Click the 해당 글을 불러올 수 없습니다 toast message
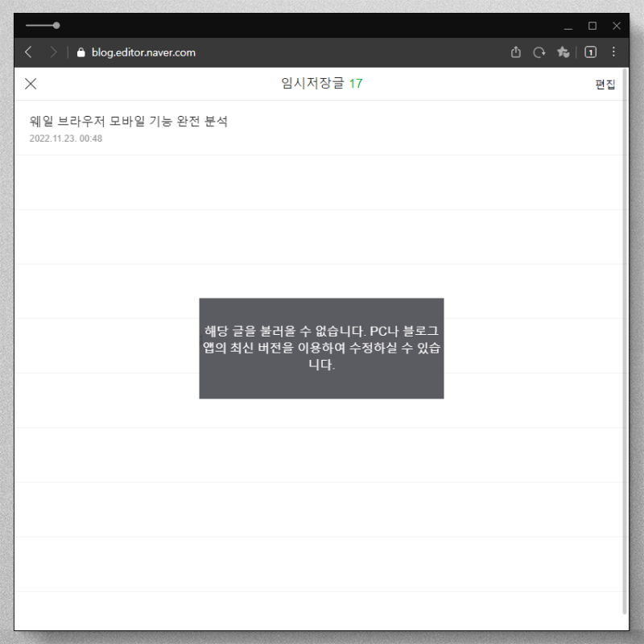 coord(321,349)
